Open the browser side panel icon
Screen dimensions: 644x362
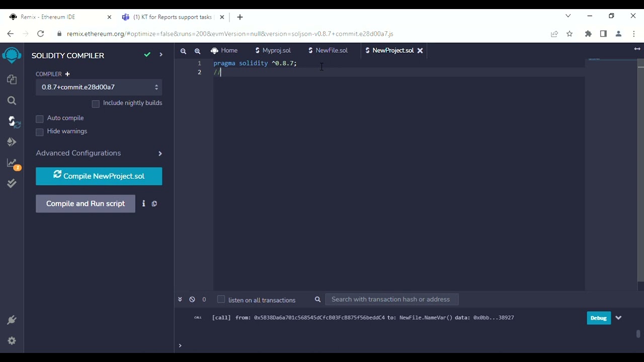(x=603, y=34)
